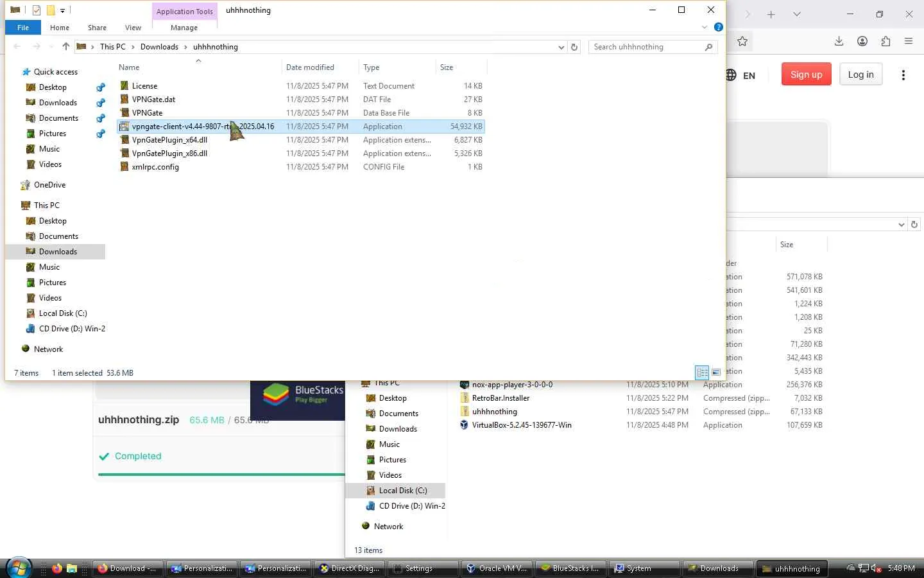
Task: Switch to the Home ribbon tab
Action: click(x=60, y=28)
